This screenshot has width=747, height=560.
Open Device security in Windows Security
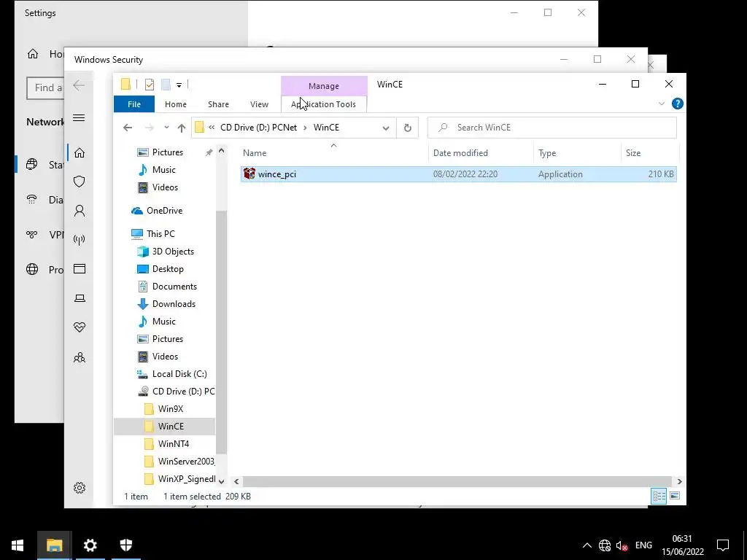pyautogui.click(x=79, y=298)
